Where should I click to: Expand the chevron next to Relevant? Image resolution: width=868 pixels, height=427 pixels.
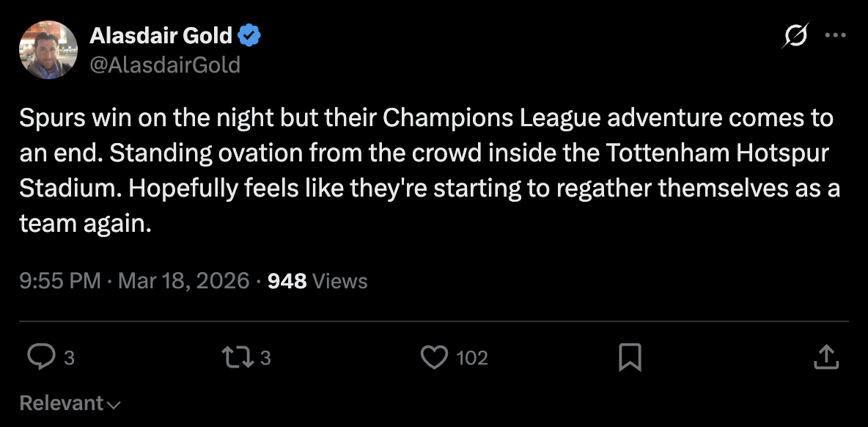[114, 404]
